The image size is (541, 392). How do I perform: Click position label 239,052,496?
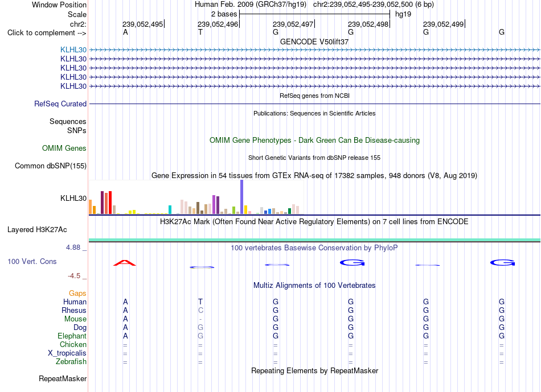(x=218, y=24)
